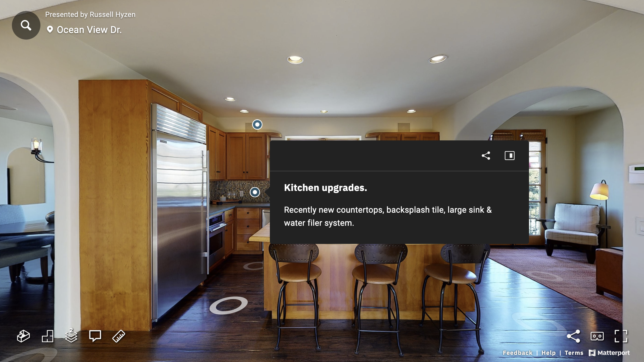Expand the fullscreen view toggle

(621, 336)
